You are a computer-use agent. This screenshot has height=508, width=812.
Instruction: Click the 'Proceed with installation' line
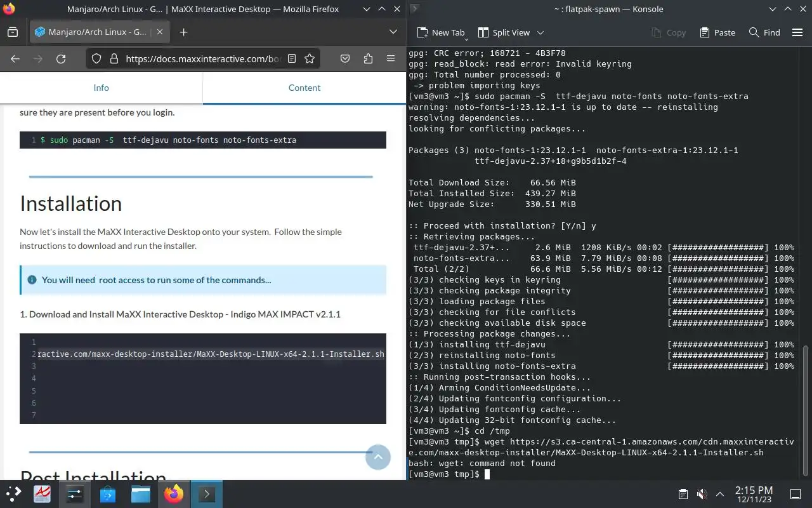[502, 225]
